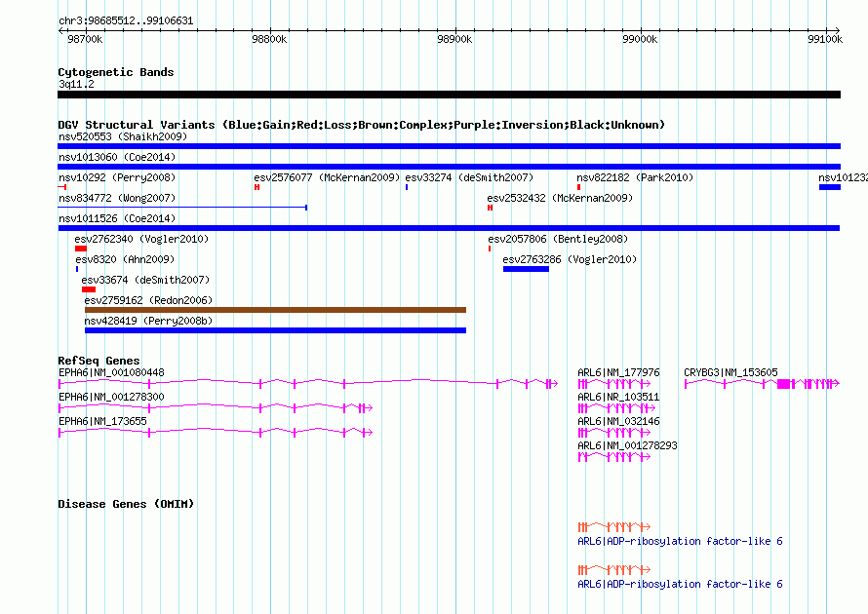This screenshot has width=868, height=614.
Task: Click variant label nsv520553 (Shaikh2009)
Action: [123, 136]
